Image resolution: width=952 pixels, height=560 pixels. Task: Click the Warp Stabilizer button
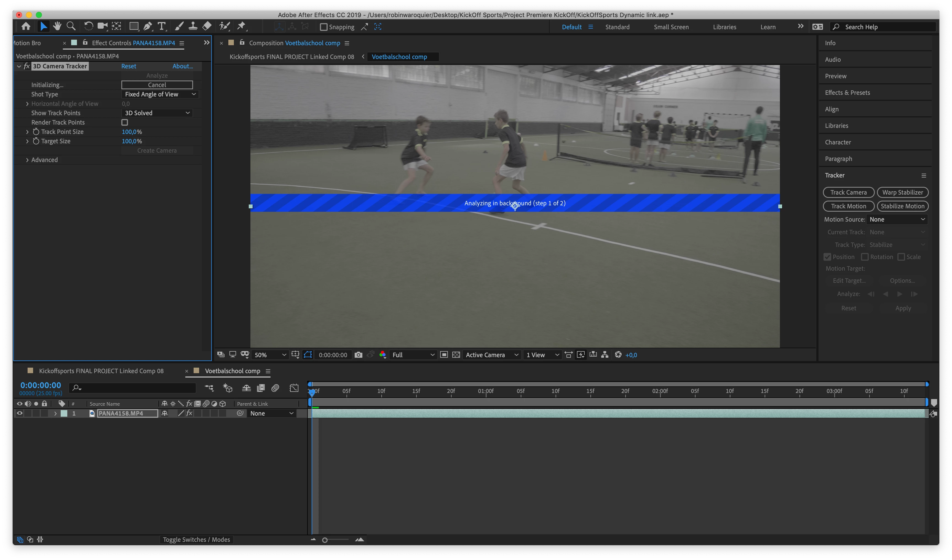pos(902,192)
